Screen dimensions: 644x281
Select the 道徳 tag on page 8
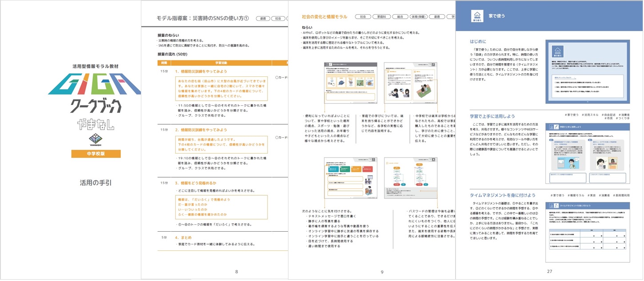tap(263, 19)
